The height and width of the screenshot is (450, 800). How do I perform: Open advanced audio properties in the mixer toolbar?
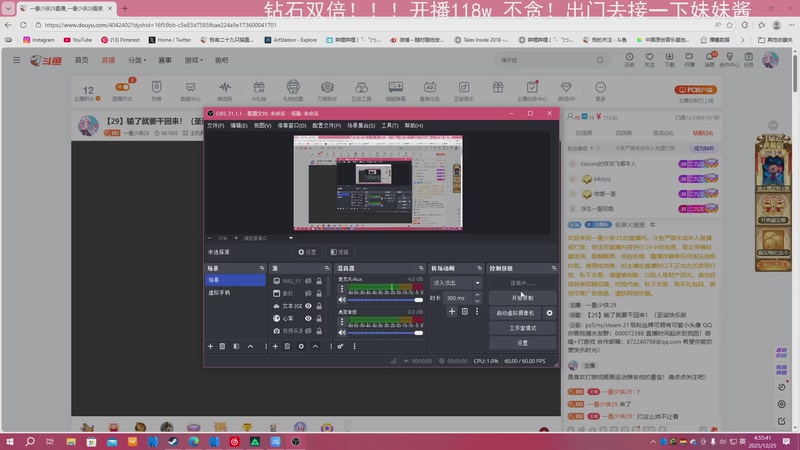click(x=340, y=346)
